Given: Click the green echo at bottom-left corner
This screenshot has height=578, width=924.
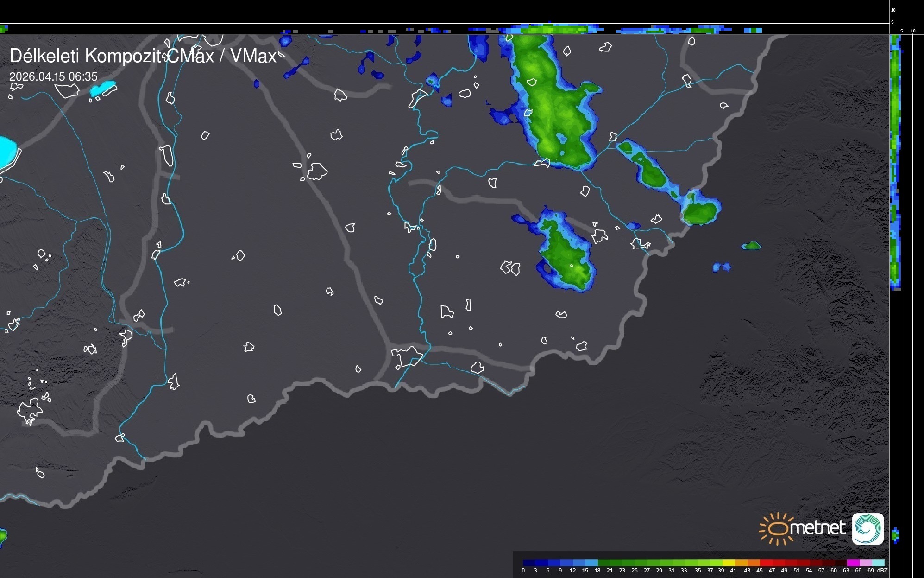Looking at the screenshot, I should [2, 537].
